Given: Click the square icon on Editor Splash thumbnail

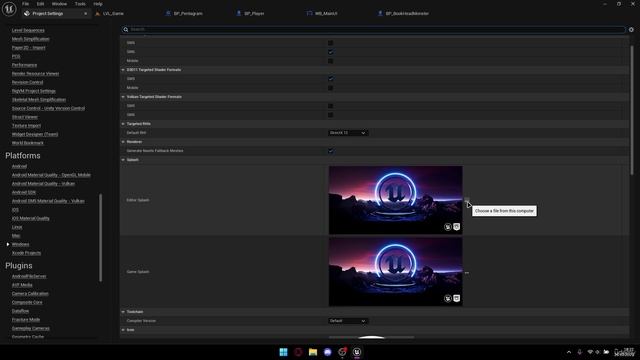Looking at the screenshot, I should pyautogui.click(x=457, y=227).
